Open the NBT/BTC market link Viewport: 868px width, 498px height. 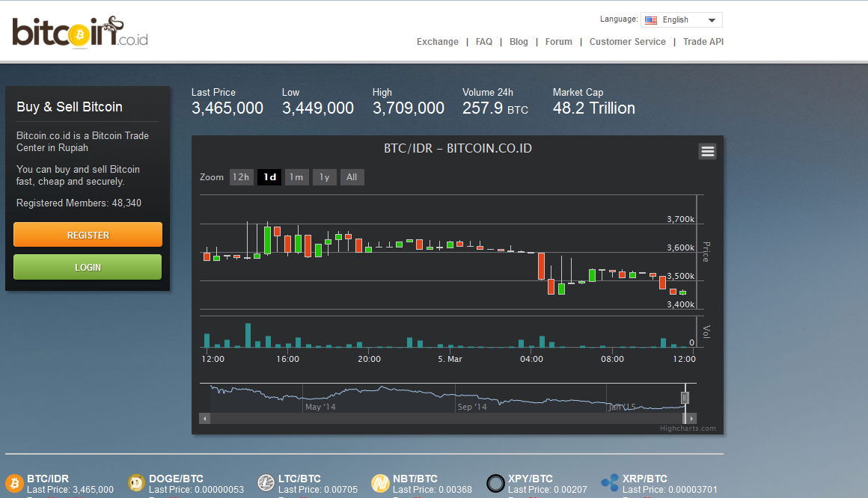(x=415, y=479)
